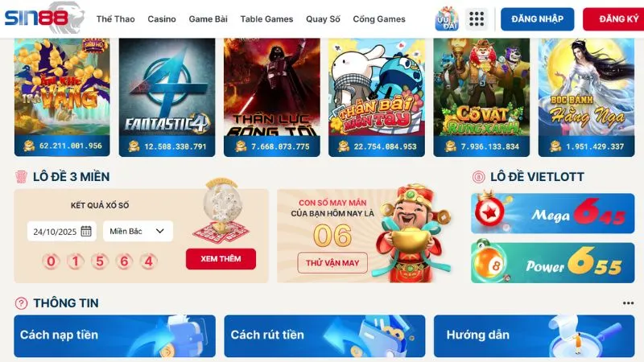The image size is (644, 362).
Task: Select the Quay Số menu item
Action: [323, 19]
